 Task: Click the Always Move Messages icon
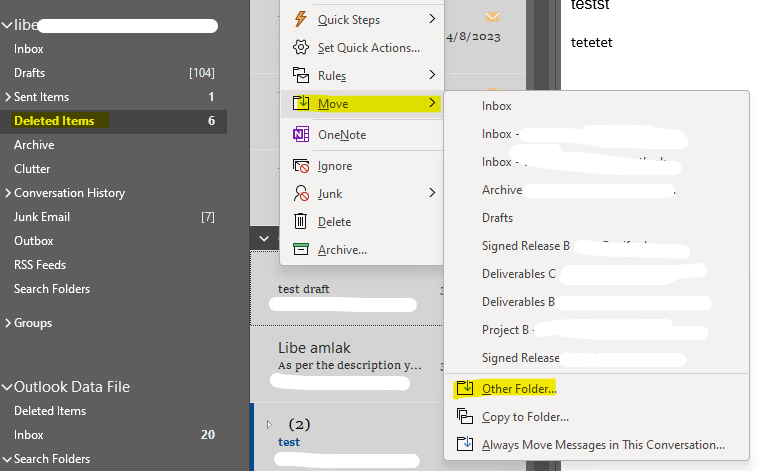[465, 444]
